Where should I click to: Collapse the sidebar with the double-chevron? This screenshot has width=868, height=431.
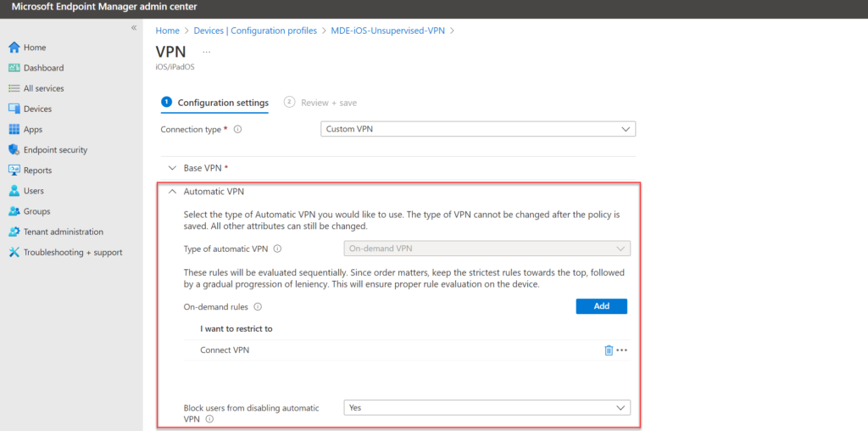click(x=133, y=28)
